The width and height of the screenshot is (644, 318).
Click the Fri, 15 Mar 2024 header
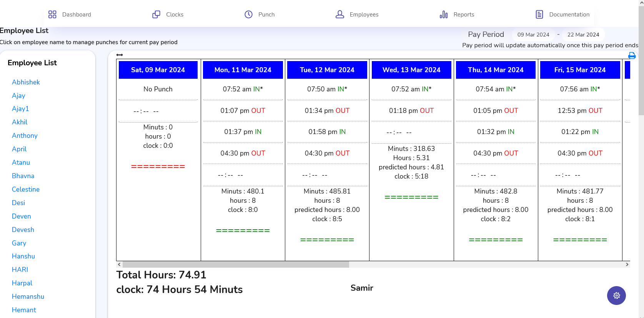(x=580, y=70)
